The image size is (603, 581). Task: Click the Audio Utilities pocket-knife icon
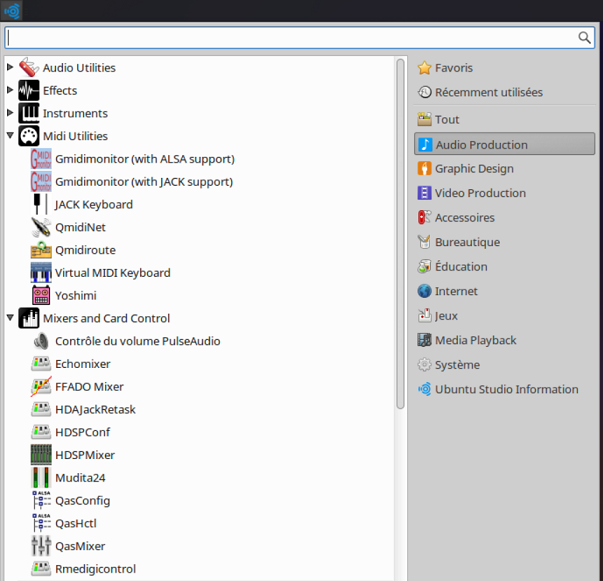pyautogui.click(x=29, y=68)
